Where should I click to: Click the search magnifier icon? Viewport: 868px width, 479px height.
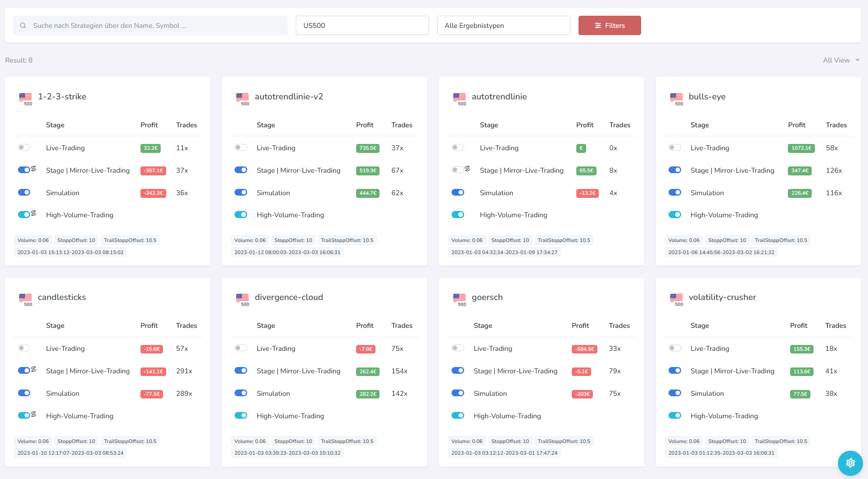[23, 26]
